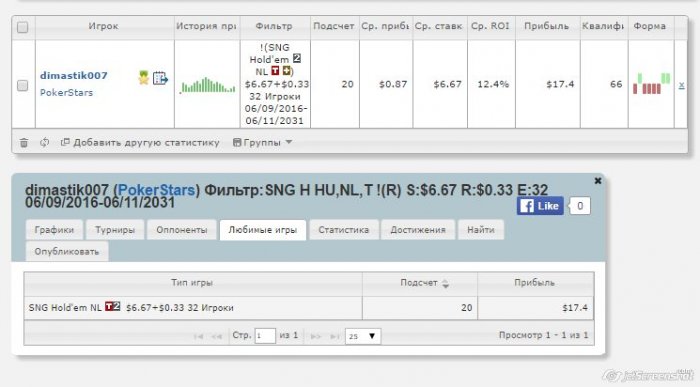Close the dimastik007 details panel
The width and height of the screenshot is (700, 387).
click(x=598, y=180)
